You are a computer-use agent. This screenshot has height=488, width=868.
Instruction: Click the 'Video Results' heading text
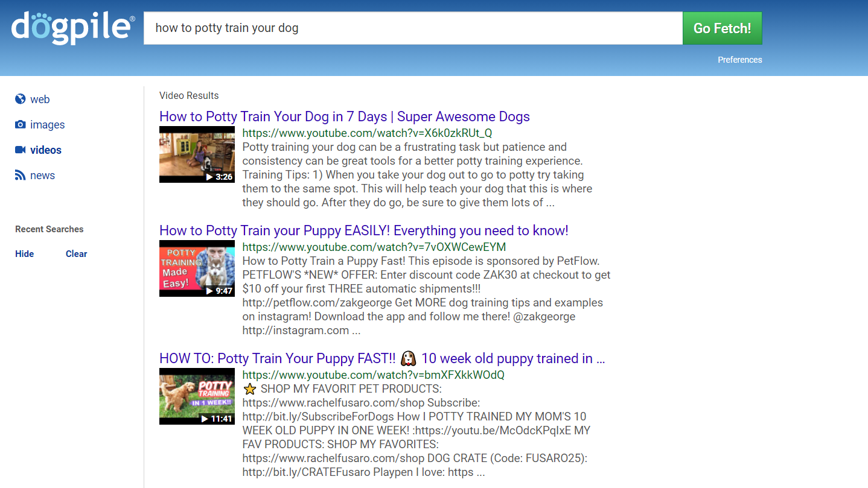pos(189,95)
